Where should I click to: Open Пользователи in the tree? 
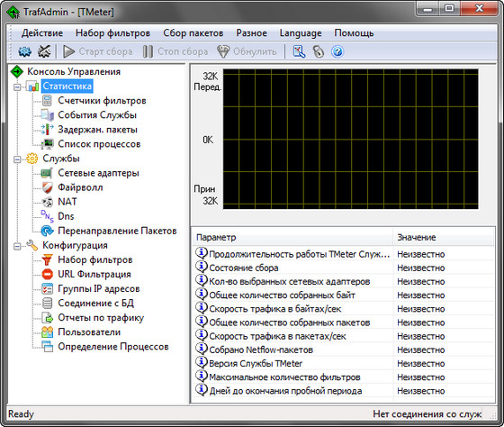89,332
